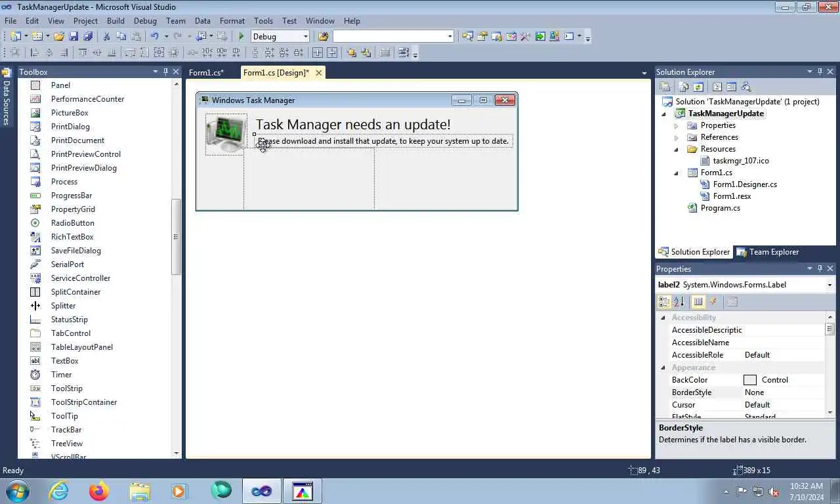This screenshot has height=504, width=840.
Task: Click the Toolbox vertical scrollbar thumb
Action: pos(176,237)
